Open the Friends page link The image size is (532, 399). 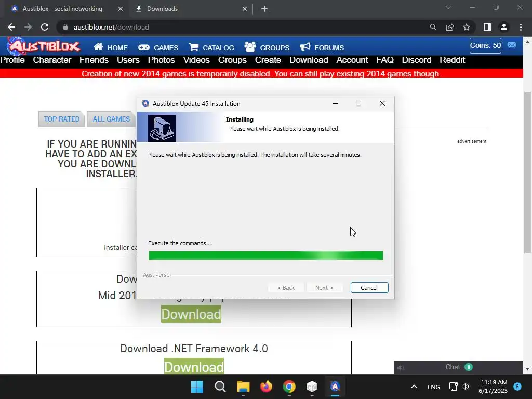[94, 60]
